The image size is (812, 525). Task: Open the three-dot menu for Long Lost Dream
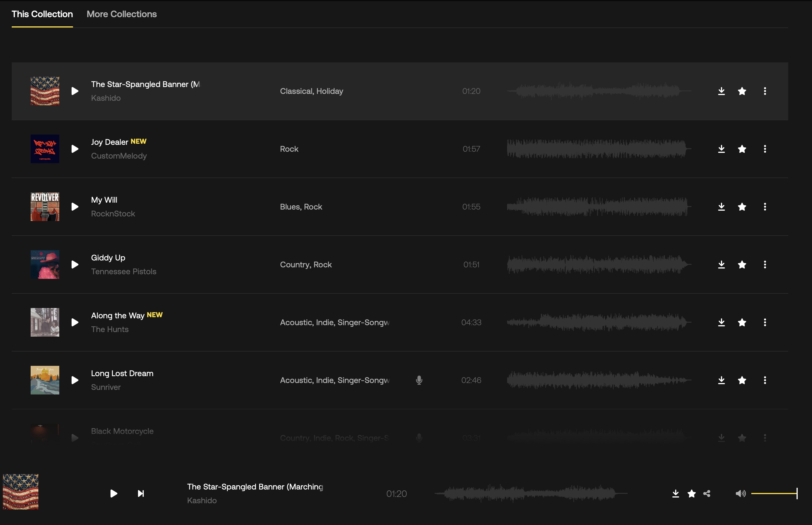coord(765,380)
